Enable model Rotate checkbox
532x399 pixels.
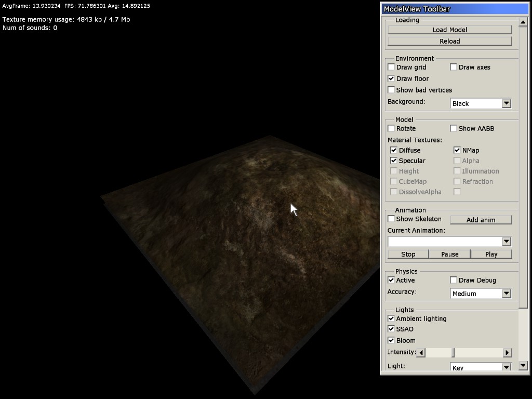tap(391, 128)
